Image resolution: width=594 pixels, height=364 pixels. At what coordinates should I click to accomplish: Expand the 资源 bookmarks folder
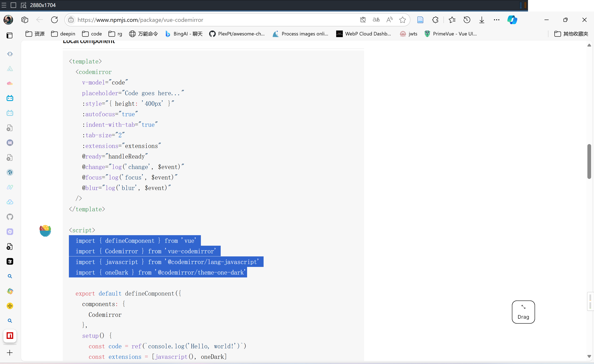coord(35,34)
